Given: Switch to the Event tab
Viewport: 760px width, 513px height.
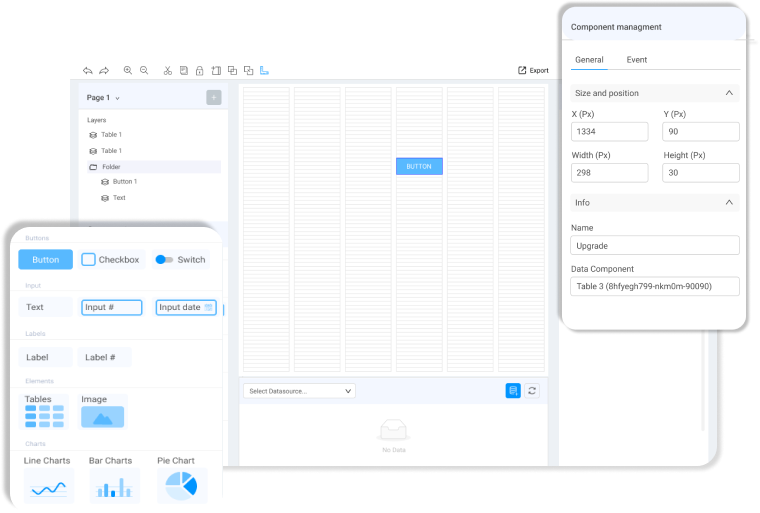Looking at the screenshot, I should point(636,60).
